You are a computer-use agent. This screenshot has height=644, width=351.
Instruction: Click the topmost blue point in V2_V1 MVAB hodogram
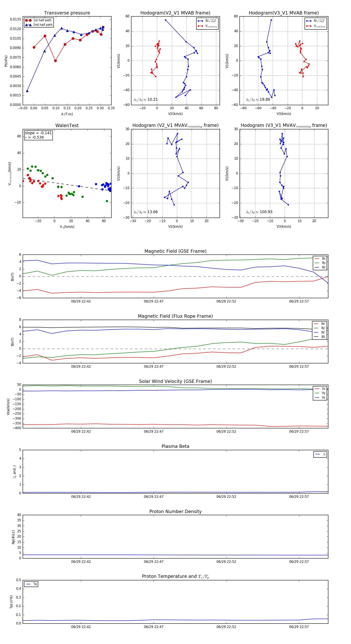click(x=166, y=20)
